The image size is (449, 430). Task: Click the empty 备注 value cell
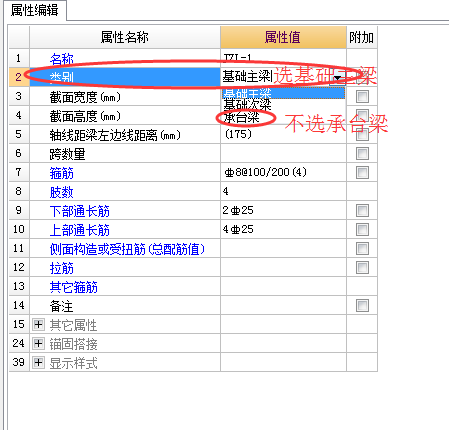[283, 305]
